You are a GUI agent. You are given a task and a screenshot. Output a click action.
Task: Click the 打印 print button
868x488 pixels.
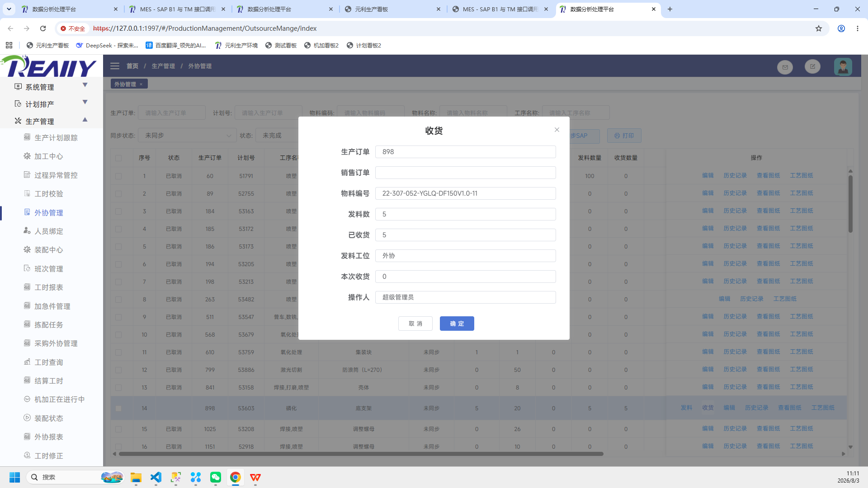(624, 136)
